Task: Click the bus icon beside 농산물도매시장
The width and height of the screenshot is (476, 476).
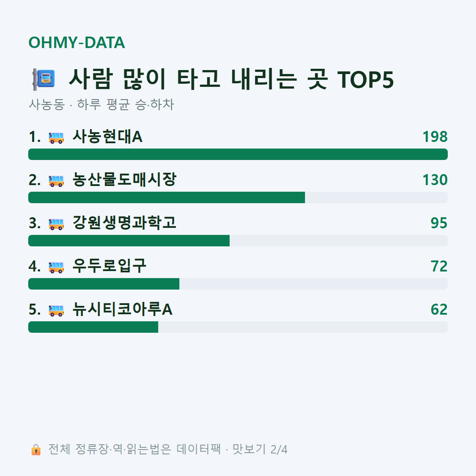Action: tap(56, 181)
